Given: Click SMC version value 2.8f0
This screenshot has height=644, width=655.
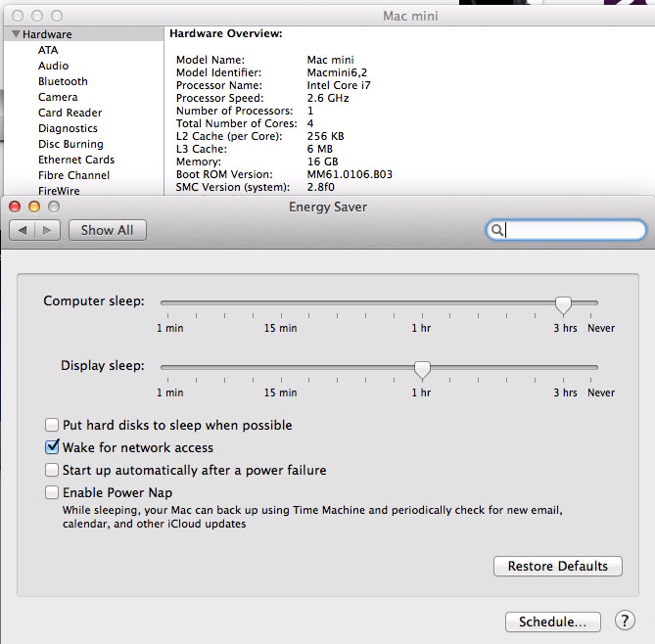Looking at the screenshot, I should (321, 187).
